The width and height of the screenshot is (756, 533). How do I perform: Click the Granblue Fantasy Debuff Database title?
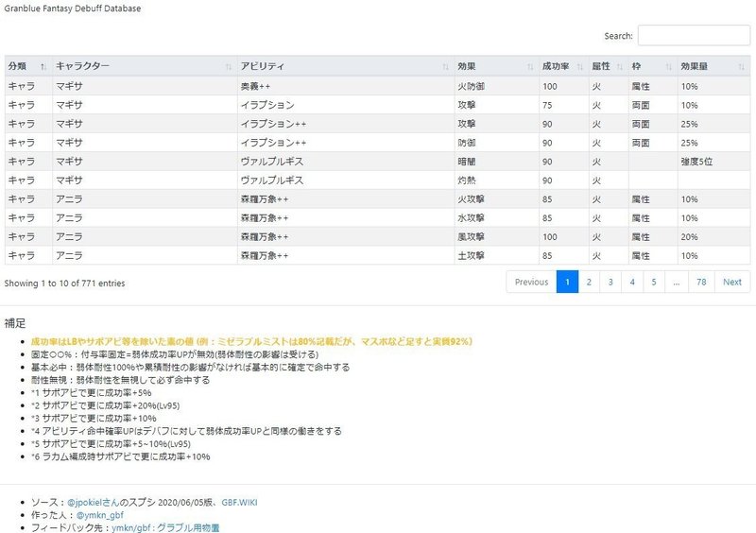point(73,9)
